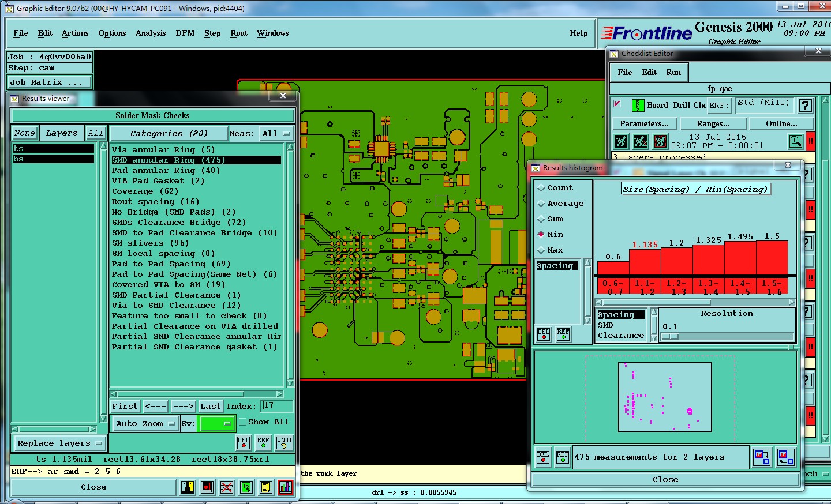Screen dimensions: 831x504
Task: Open the Auto Zoom dropdown
Action: 145,423
